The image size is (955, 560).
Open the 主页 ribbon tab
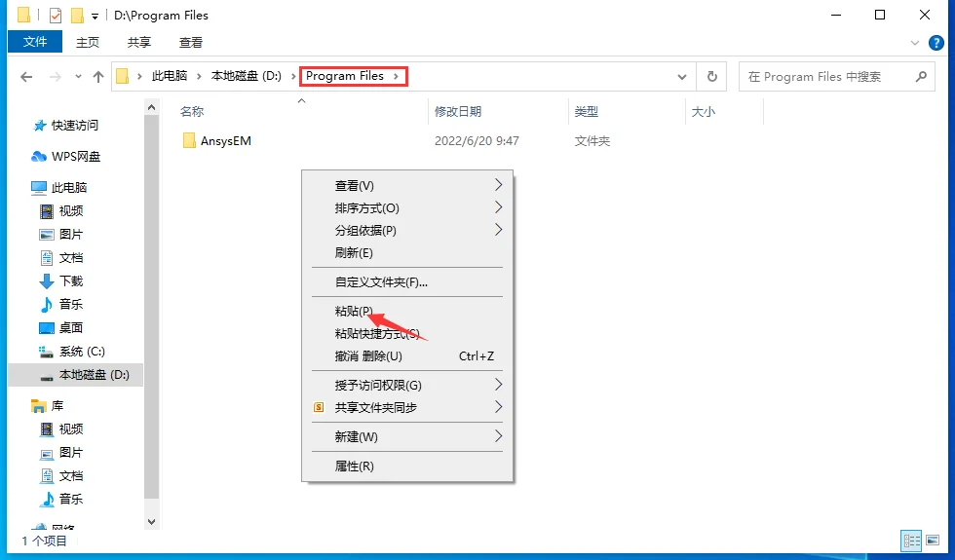point(87,42)
